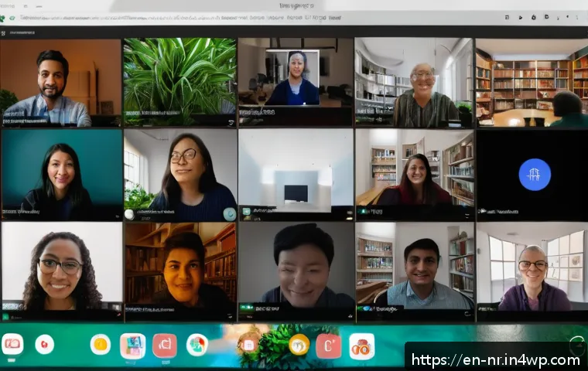
Task: Select the plant video tile
Action: (179, 82)
